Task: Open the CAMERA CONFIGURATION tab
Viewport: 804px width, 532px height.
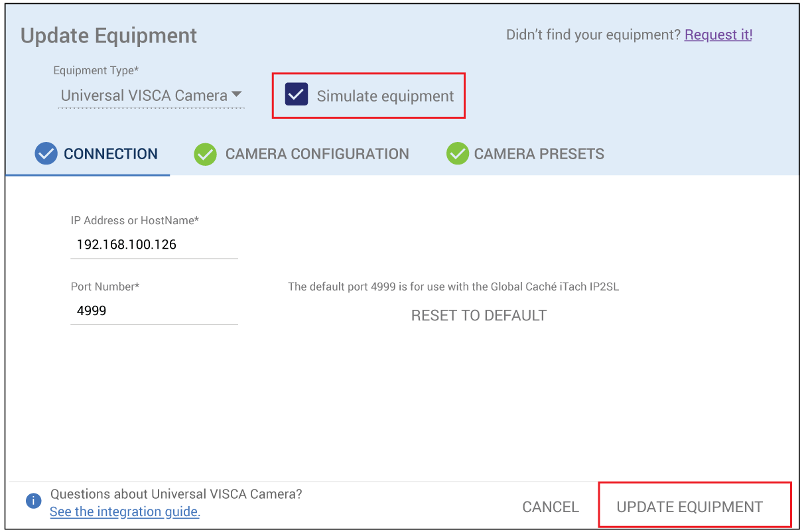Action: coord(316,154)
